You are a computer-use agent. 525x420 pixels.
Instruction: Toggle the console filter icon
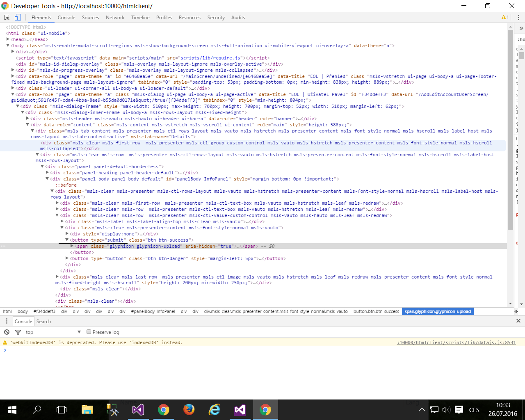(x=18, y=332)
